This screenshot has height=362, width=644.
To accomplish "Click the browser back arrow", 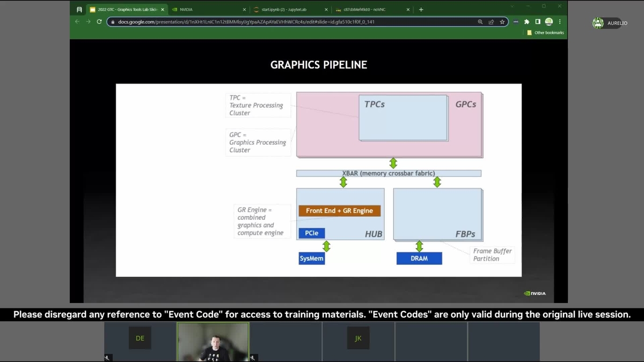I will 77,22.
